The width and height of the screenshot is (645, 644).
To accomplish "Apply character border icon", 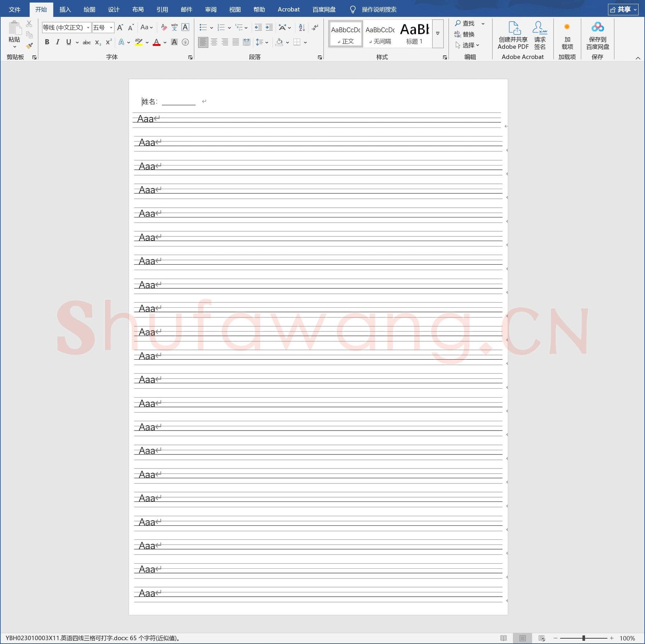I will [x=185, y=27].
